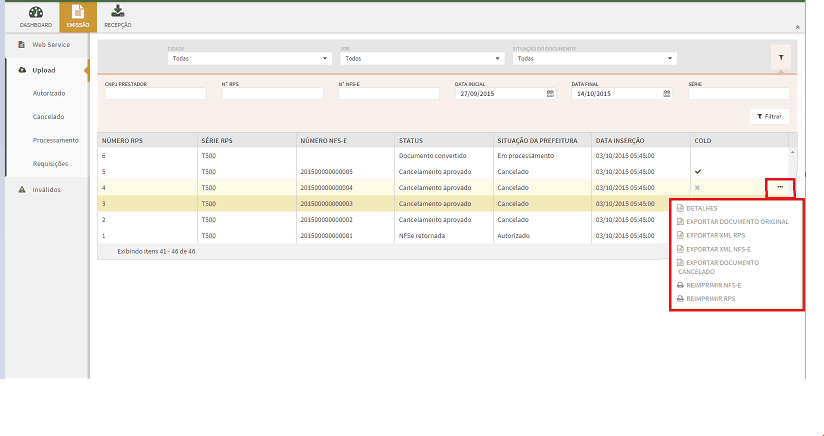Click RPS number 6 link in the table
This screenshot has width=824, height=436.
[103, 156]
